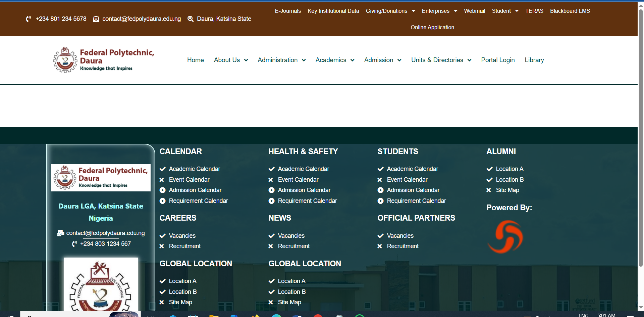The height and width of the screenshot is (317, 644).
Task: Click the footer phone icon beside +234 803 1234 567
Action: point(74,244)
